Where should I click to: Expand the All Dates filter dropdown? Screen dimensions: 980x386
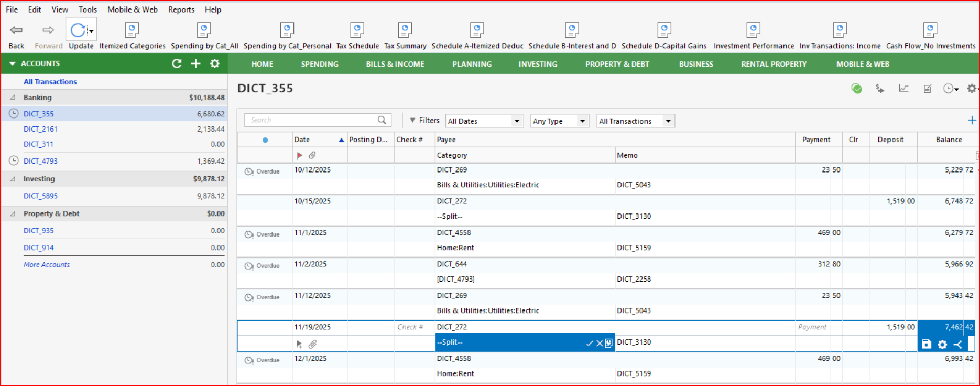click(516, 121)
